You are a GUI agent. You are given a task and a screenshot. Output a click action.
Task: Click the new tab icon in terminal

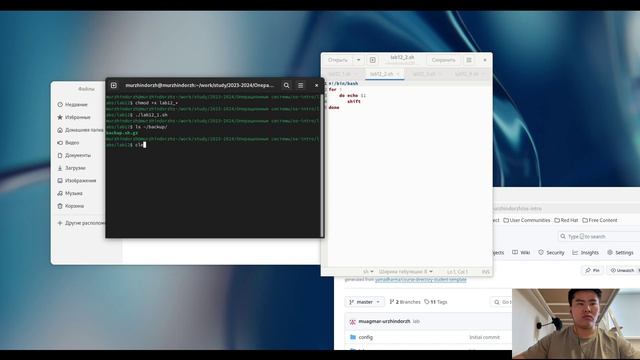(x=113, y=85)
